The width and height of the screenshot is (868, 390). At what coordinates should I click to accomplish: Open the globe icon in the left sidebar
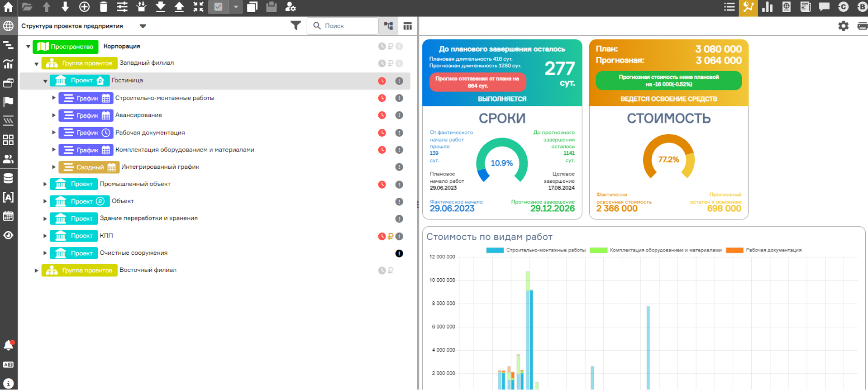8,26
